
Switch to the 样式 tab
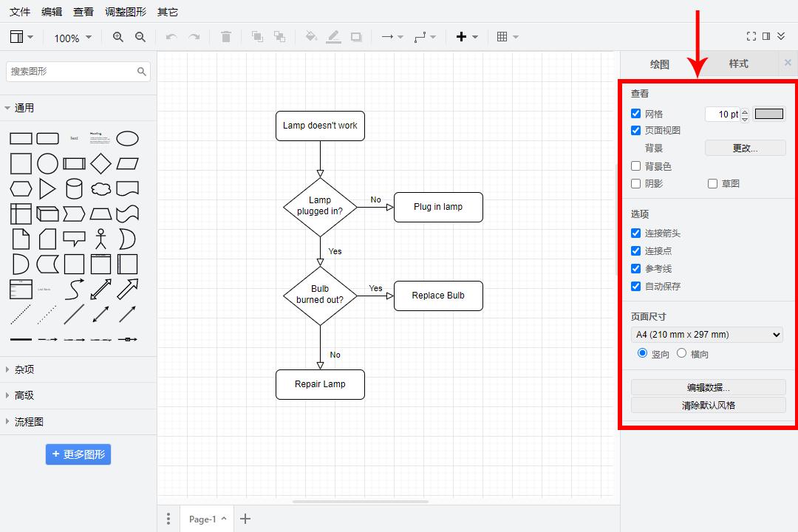tap(738, 64)
